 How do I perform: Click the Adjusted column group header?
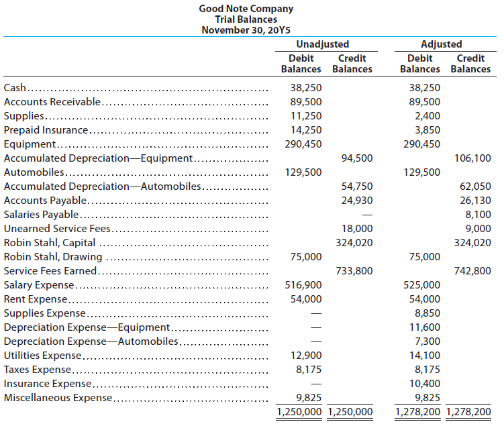coord(441,44)
